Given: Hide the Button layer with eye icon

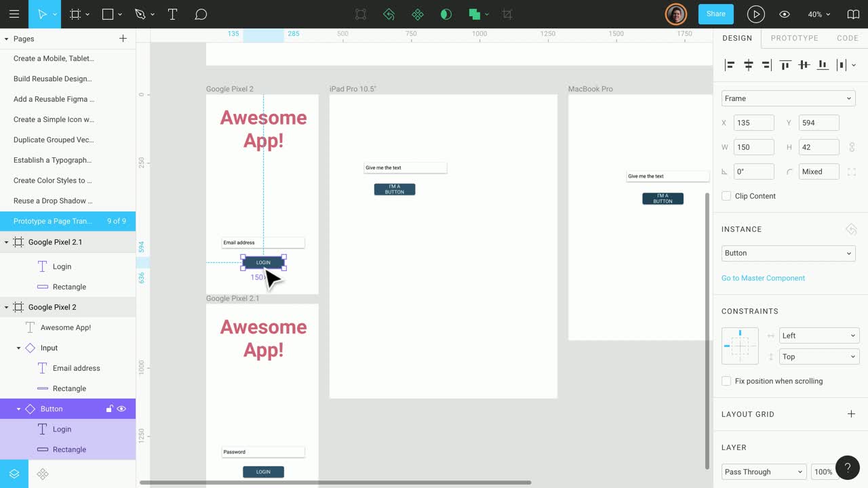Looking at the screenshot, I should (121, 409).
